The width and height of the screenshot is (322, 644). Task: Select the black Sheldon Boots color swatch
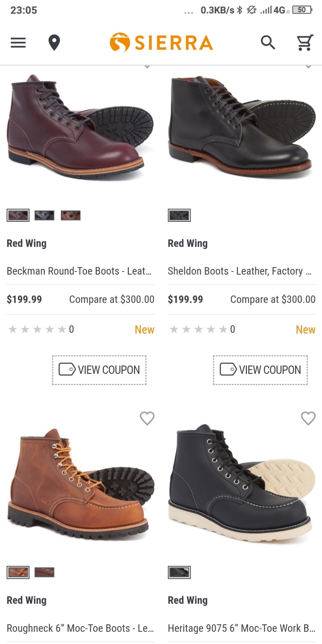[179, 216]
